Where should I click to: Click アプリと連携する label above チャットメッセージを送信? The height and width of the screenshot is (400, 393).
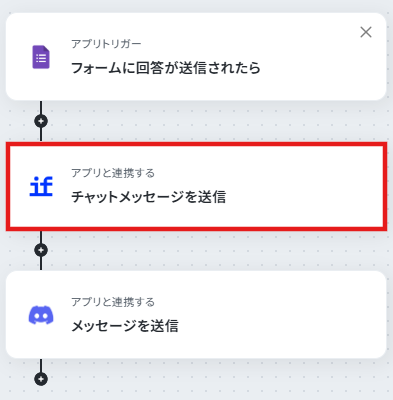coord(113,173)
